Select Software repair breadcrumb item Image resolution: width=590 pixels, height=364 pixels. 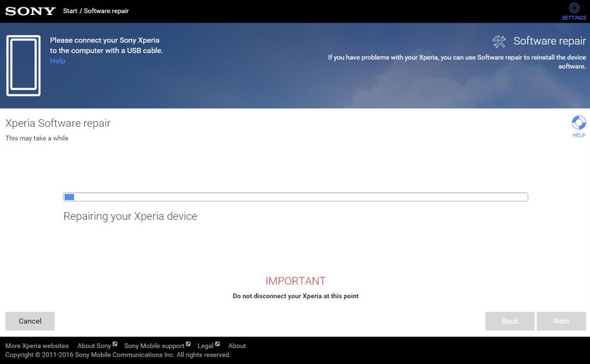pyautogui.click(x=106, y=11)
